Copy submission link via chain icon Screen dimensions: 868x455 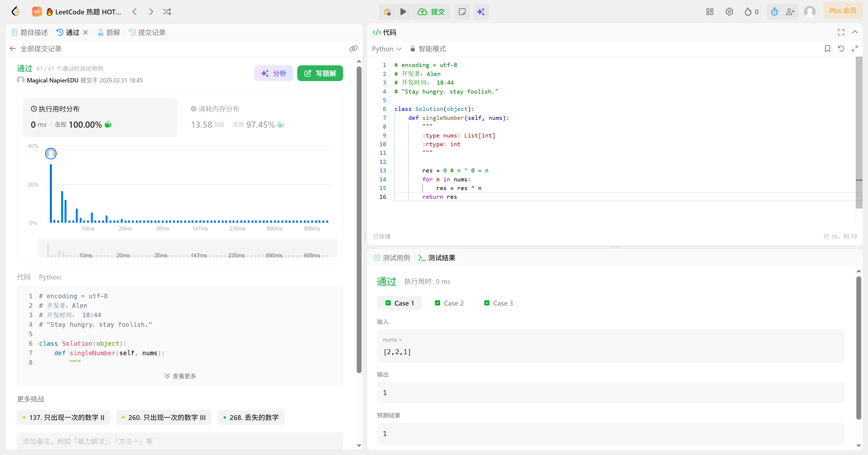pos(353,49)
